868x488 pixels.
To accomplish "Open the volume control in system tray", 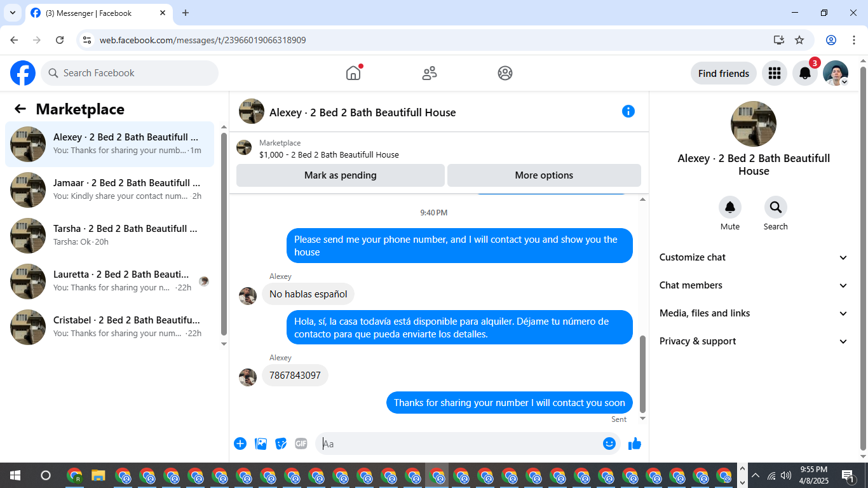I will pos(786,475).
